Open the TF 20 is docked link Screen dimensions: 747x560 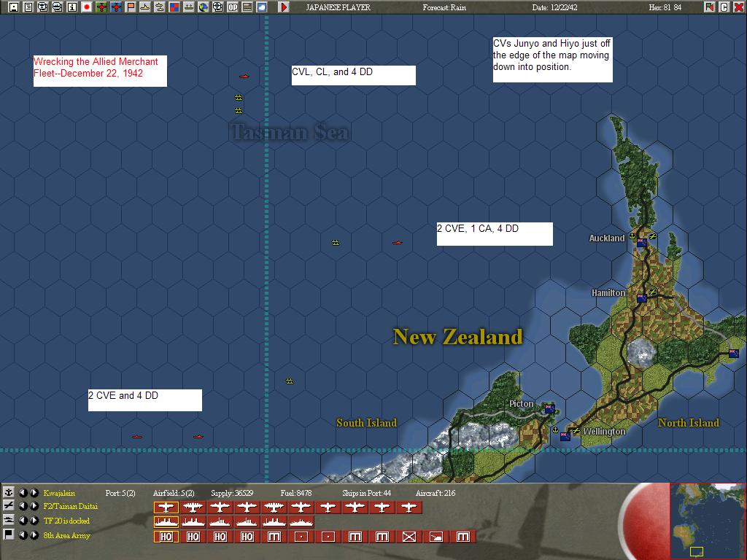66,521
